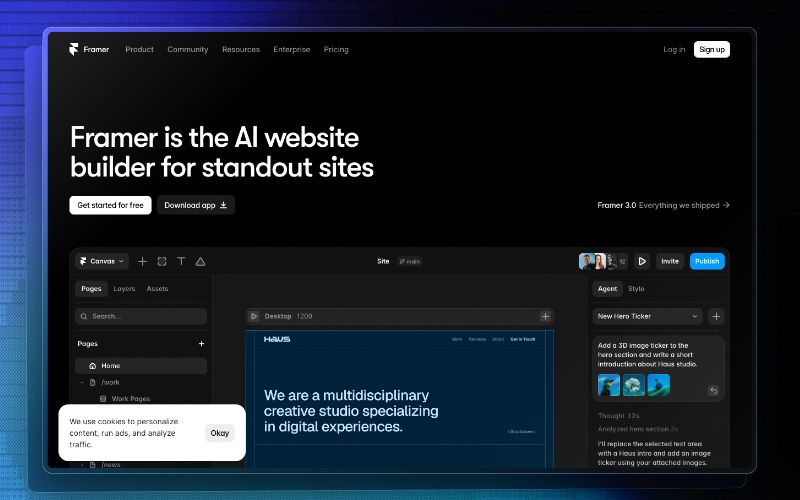Switch to the Agent tab
800x500 pixels.
[x=607, y=289]
